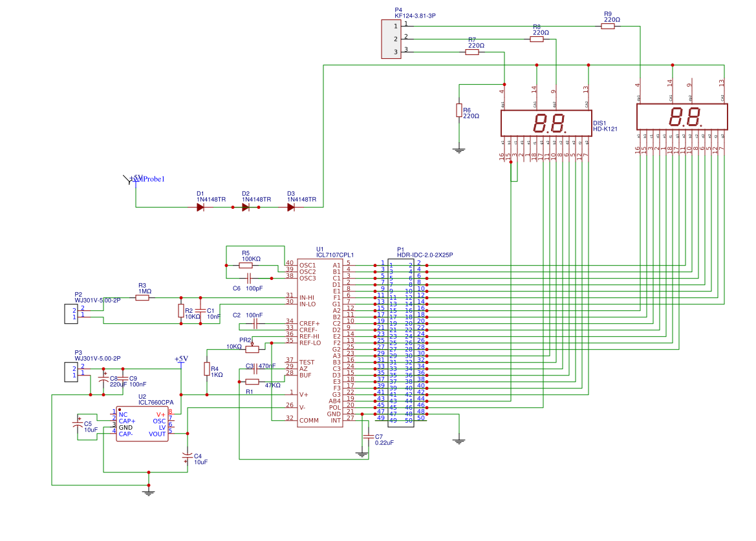Select the 'HD-K121' display label
The height and width of the screenshot is (541, 756).
click(605, 129)
